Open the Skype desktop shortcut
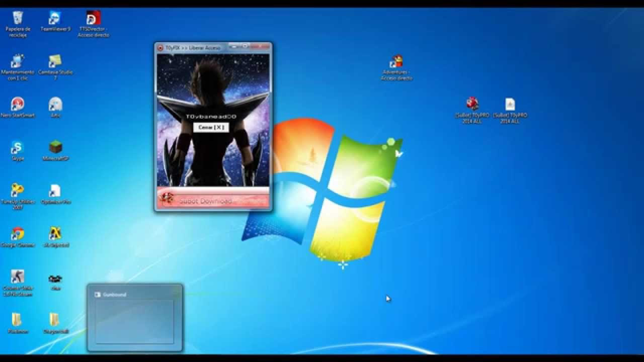Screen dimensions: 644x362 tap(18, 148)
